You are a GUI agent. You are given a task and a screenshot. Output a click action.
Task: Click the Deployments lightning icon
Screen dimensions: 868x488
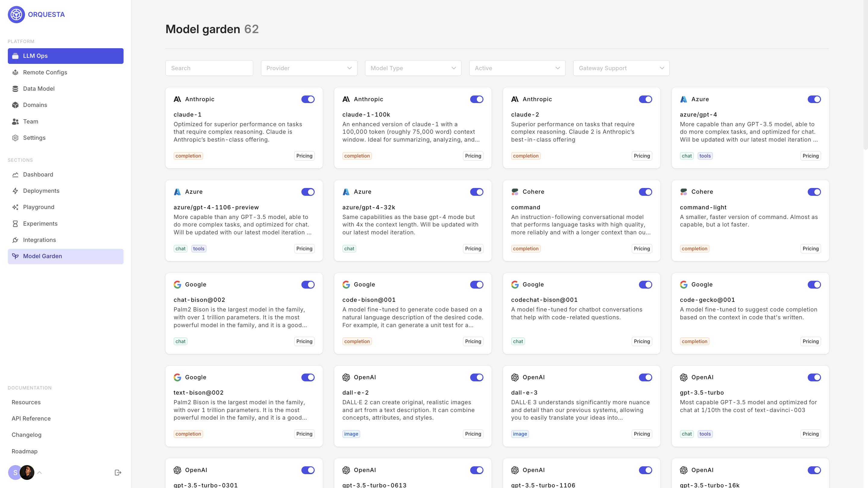(15, 191)
